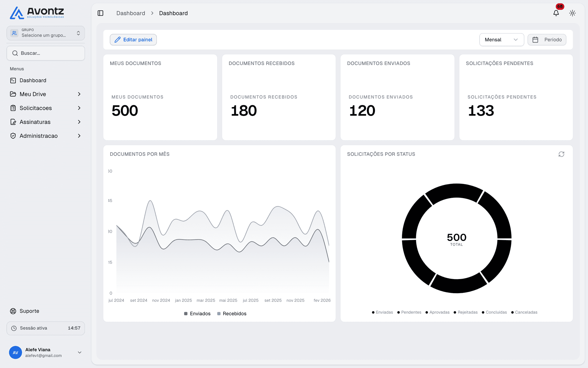Toggle Pendentes in the donut chart legend
Image resolution: width=588 pixels, height=368 pixels.
click(409, 312)
